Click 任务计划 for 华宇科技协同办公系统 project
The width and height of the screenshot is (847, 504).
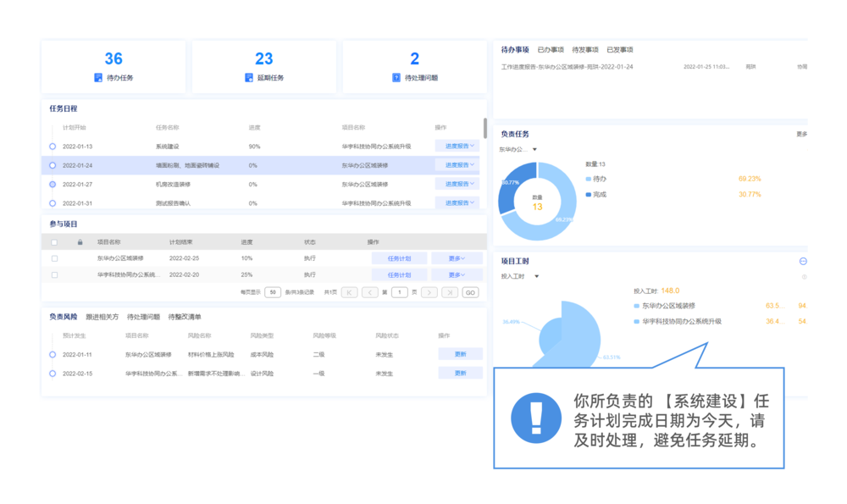coord(399,274)
